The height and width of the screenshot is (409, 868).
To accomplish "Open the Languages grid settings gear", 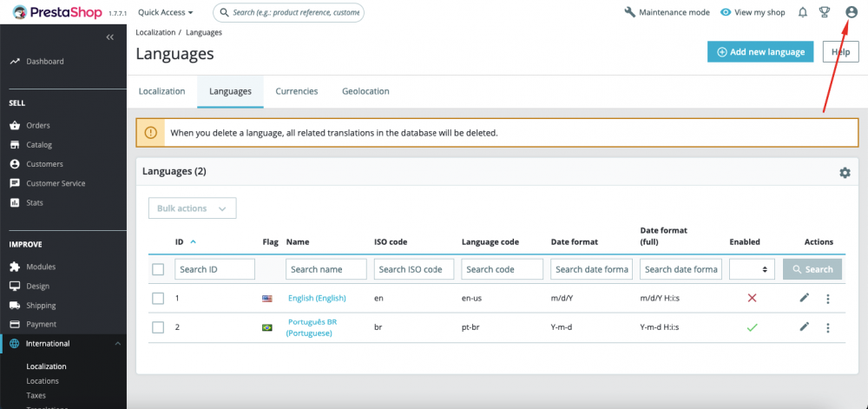I will (845, 173).
